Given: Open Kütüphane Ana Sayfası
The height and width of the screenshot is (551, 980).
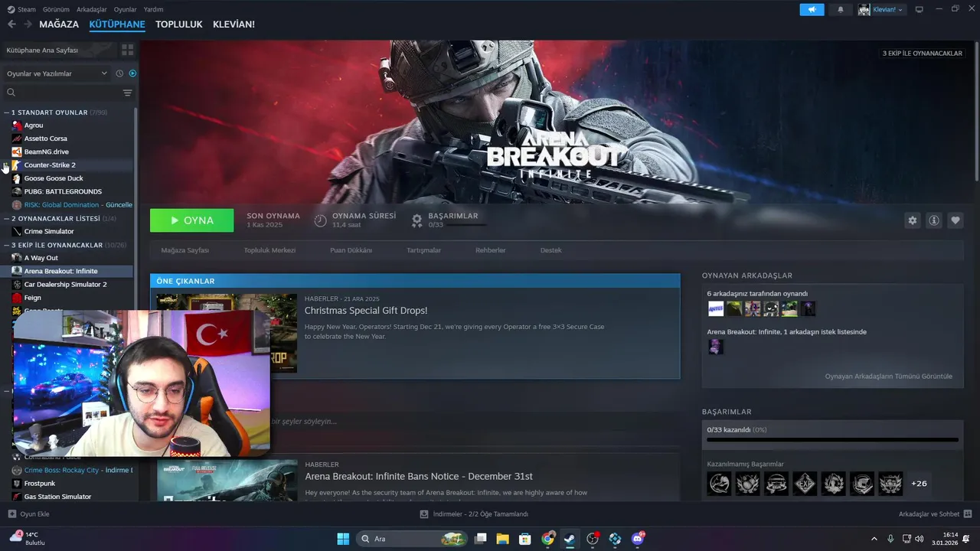Looking at the screenshot, I should [42, 50].
